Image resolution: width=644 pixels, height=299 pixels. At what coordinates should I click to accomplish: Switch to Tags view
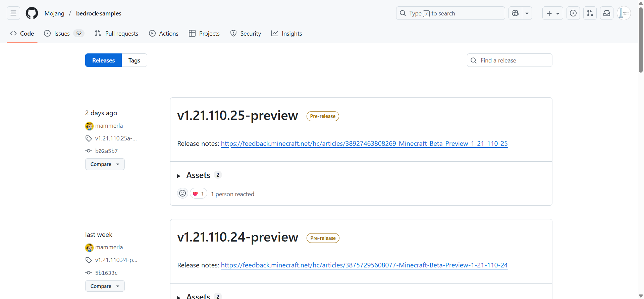[134, 60]
